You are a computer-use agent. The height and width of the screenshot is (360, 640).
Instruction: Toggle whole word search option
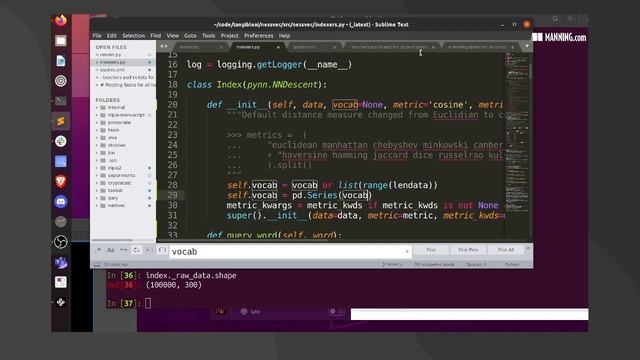124,250
